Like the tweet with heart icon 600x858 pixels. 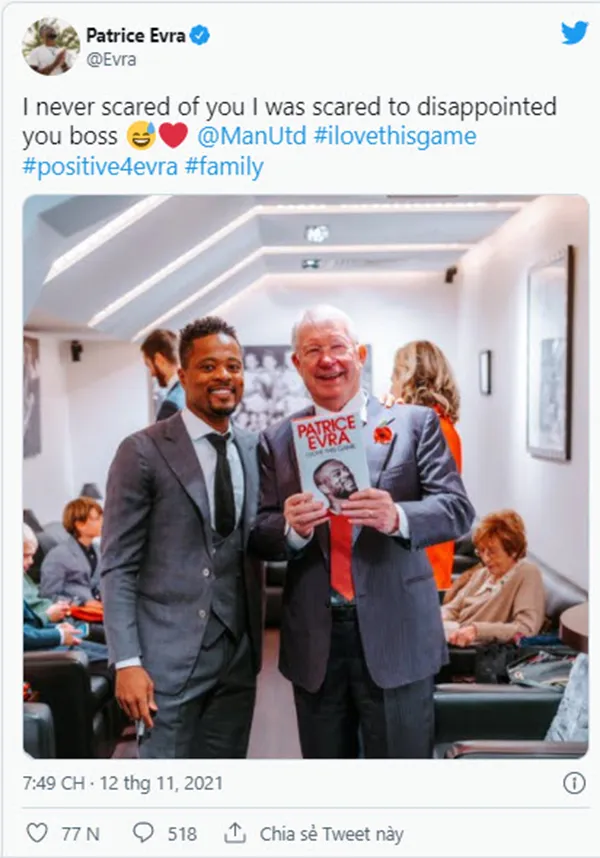pos(37,833)
